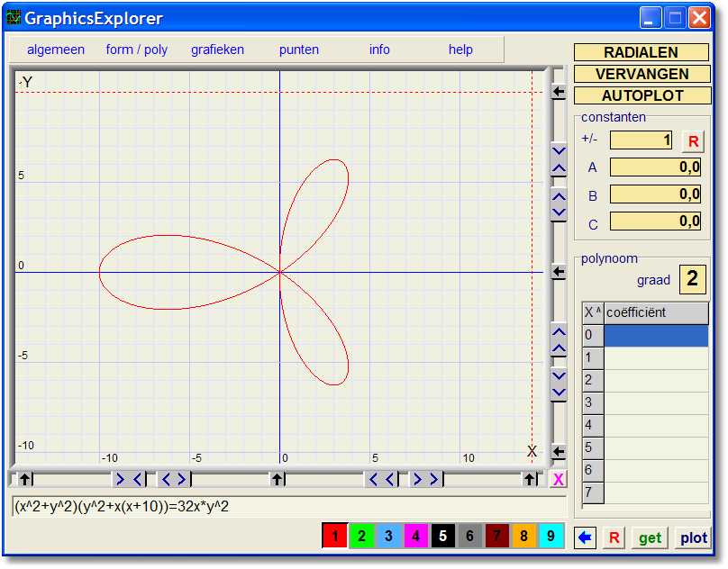Select light blue color swatch 3
Viewport: 728px width, 569px height.
[x=388, y=536]
